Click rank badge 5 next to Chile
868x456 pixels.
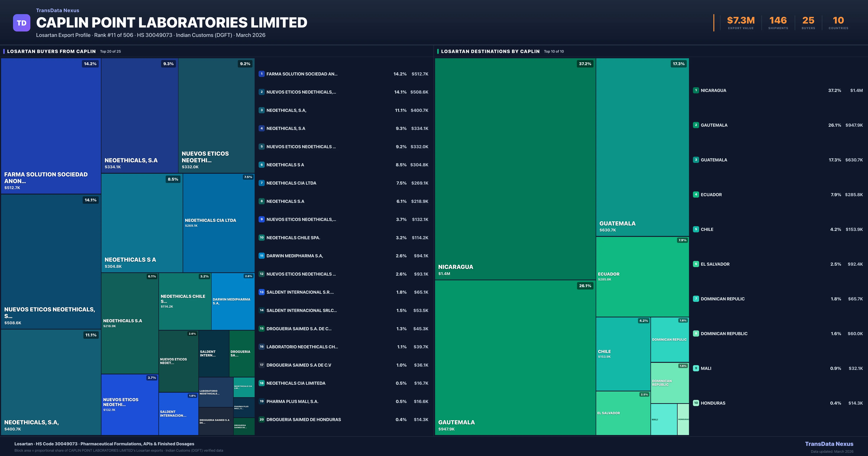pyautogui.click(x=696, y=229)
